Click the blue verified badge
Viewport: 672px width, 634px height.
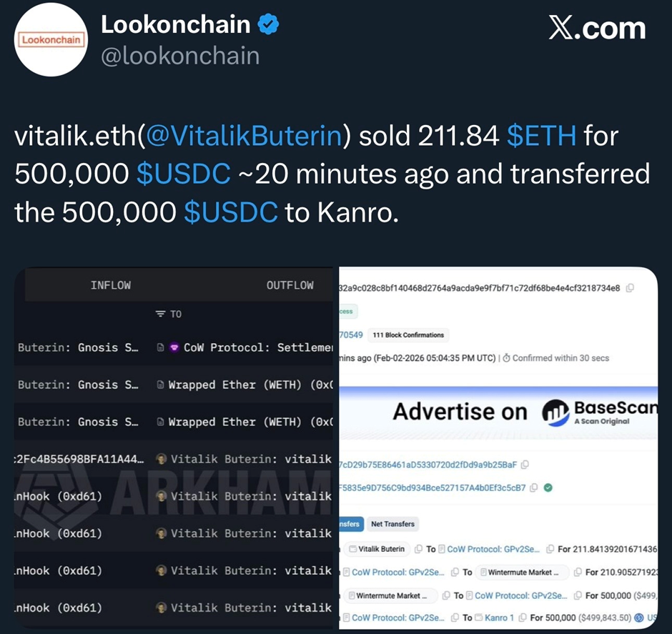pyautogui.click(x=267, y=25)
